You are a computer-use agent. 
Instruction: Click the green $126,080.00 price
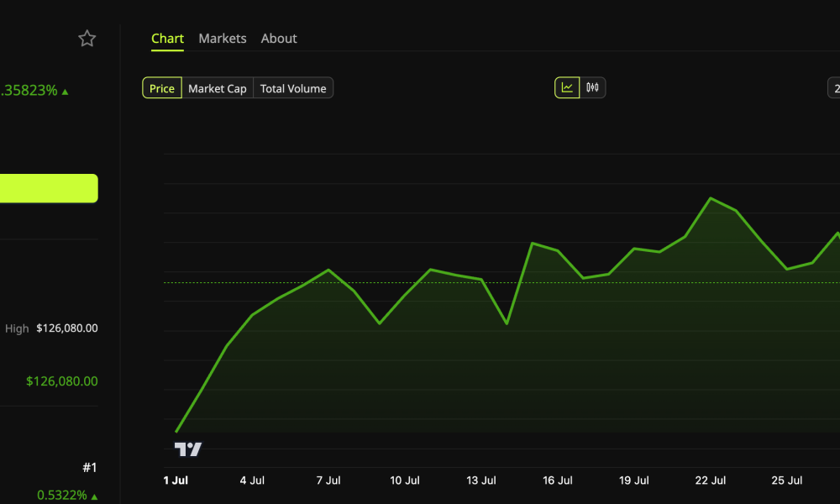(62, 381)
